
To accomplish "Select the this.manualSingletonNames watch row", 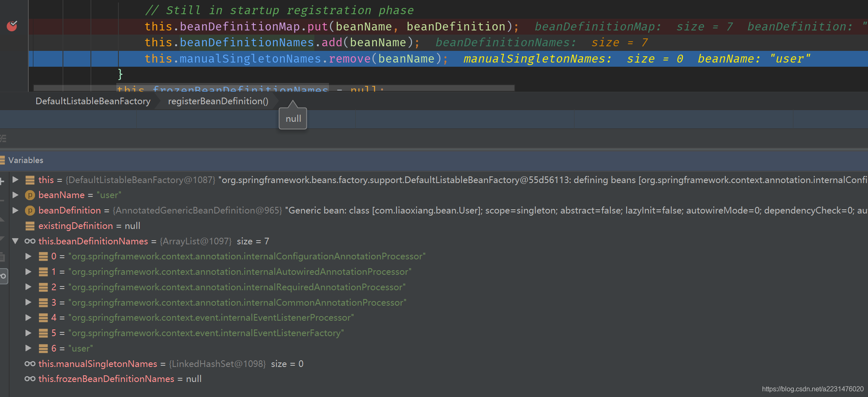I will coord(438,364).
